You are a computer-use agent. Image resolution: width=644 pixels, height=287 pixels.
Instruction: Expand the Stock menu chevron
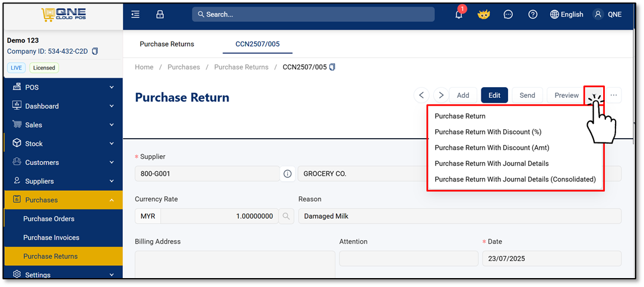112,143
